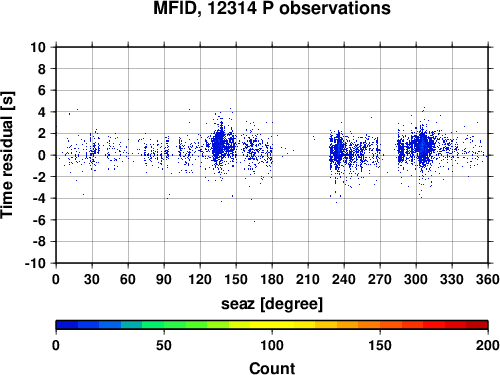The image size is (500, 375).
Task: Click the colorbar tick label 100
Action: 272,345
